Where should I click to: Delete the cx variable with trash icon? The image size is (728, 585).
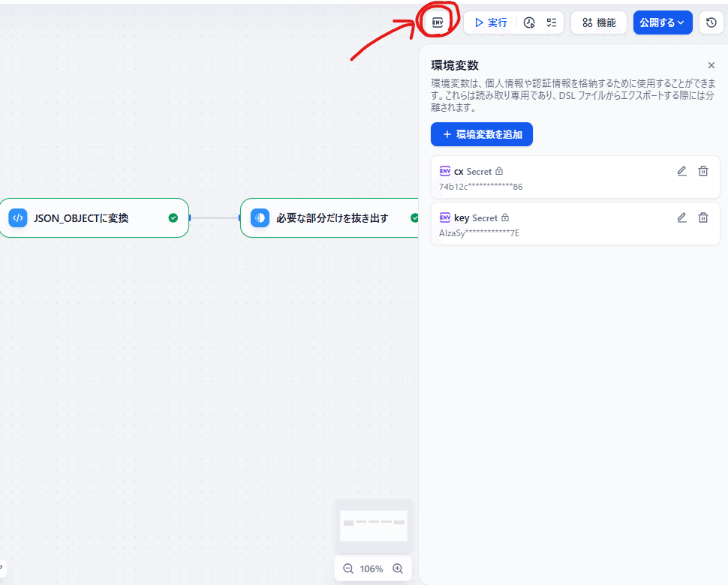tap(702, 171)
